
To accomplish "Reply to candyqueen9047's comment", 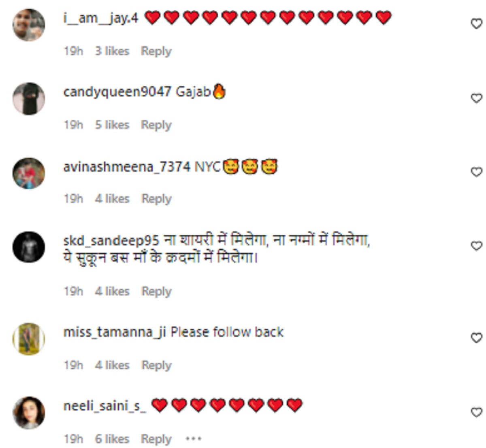I will 156,125.
